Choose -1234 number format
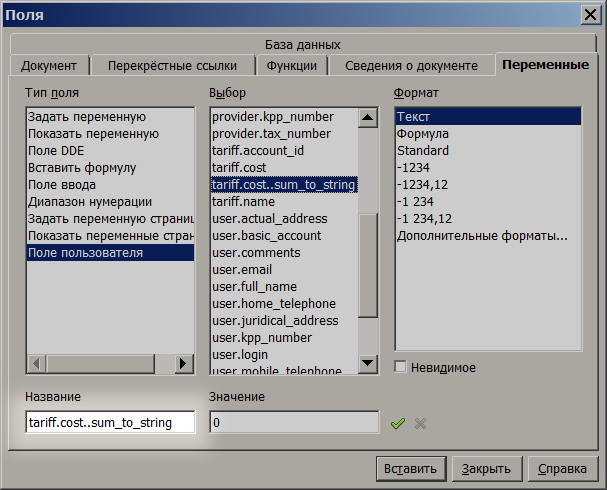Image resolution: width=607 pixels, height=490 pixels. point(488,168)
